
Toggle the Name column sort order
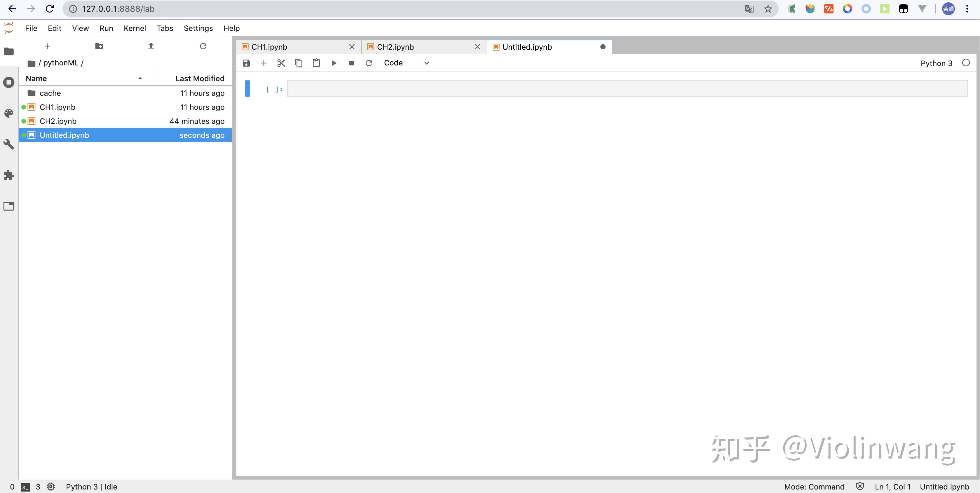(36, 78)
